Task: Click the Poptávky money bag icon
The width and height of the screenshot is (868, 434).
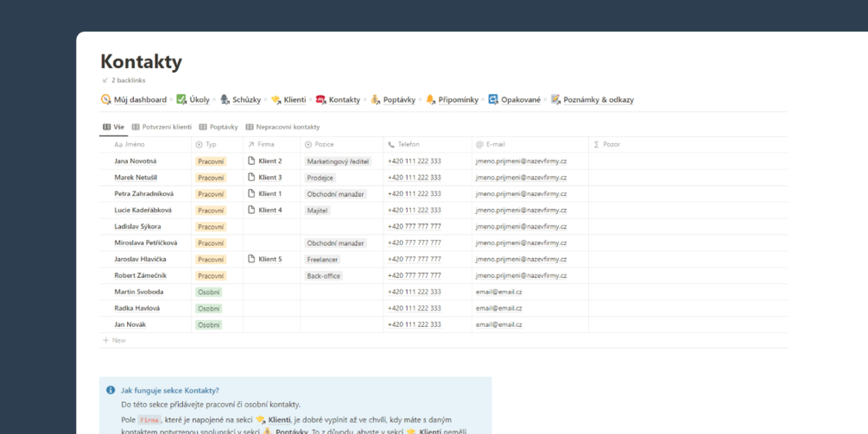Action: coord(376,99)
